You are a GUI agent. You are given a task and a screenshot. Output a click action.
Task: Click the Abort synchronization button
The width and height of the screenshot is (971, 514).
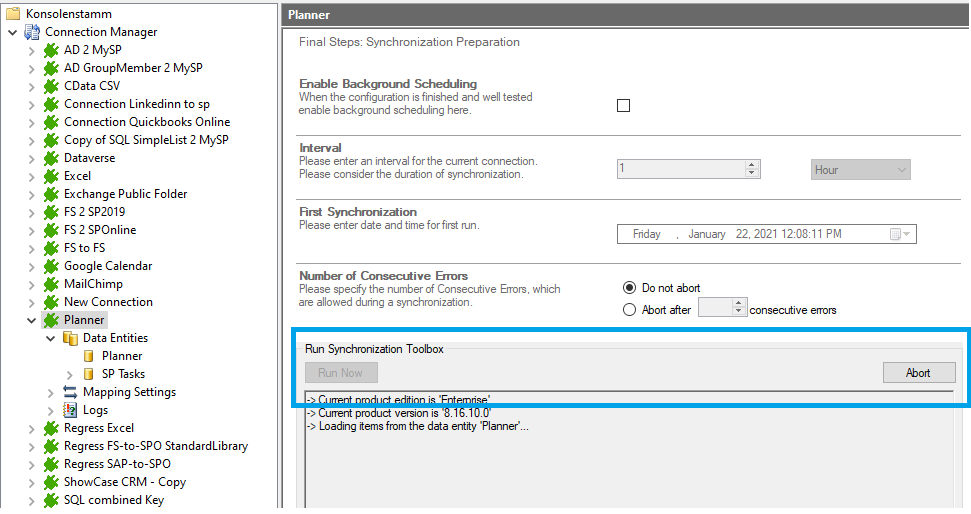[918, 373]
